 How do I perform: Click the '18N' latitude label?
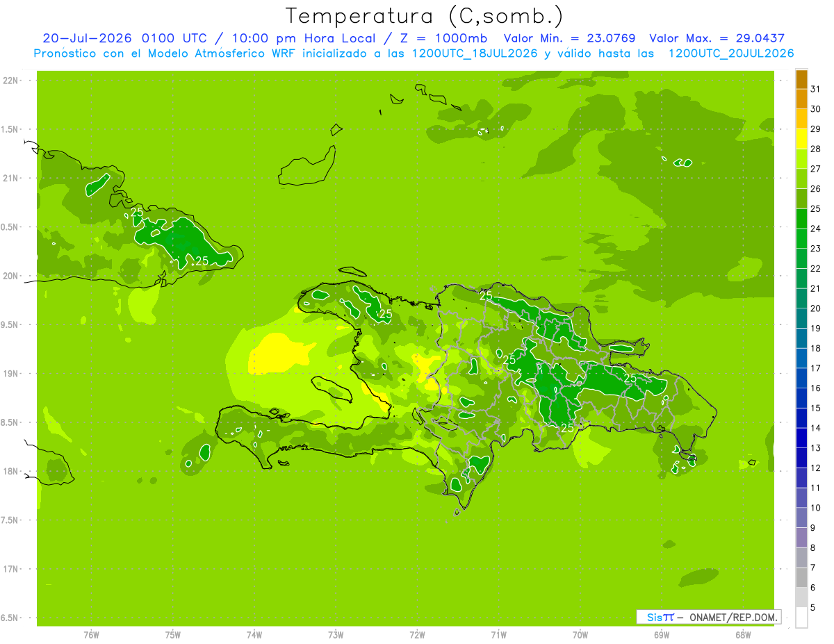coord(11,472)
